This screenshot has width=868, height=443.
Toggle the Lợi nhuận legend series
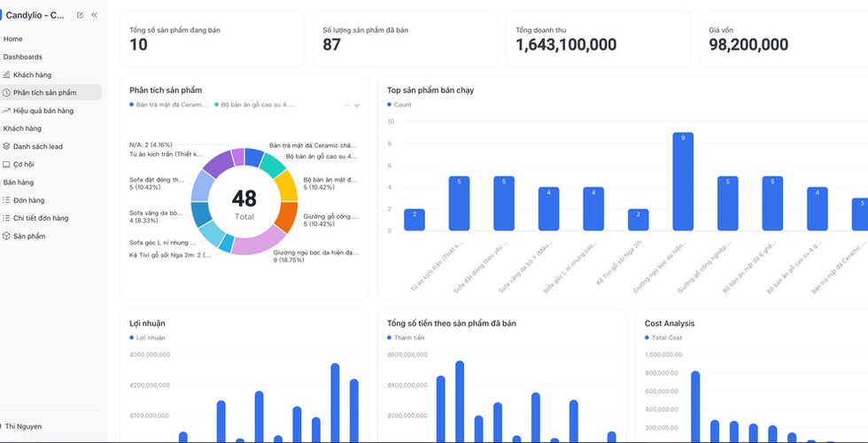pyautogui.click(x=147, y=338)
